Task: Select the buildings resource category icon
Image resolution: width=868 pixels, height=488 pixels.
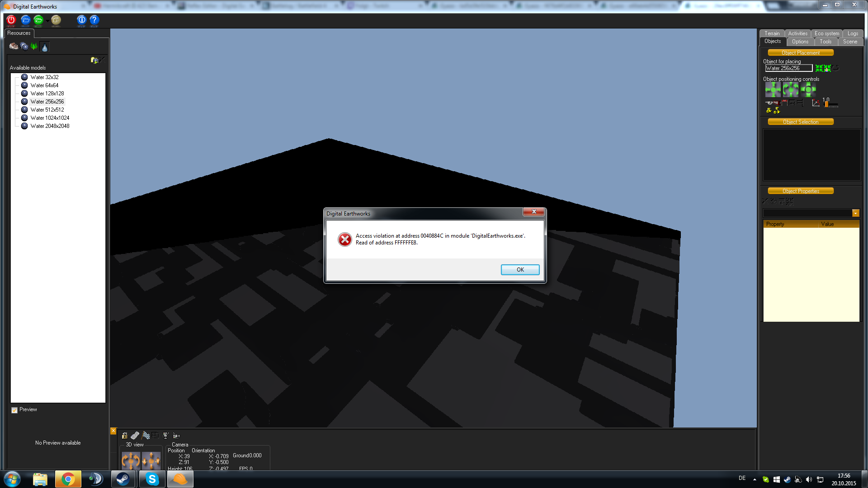Action: click(14, 47)
